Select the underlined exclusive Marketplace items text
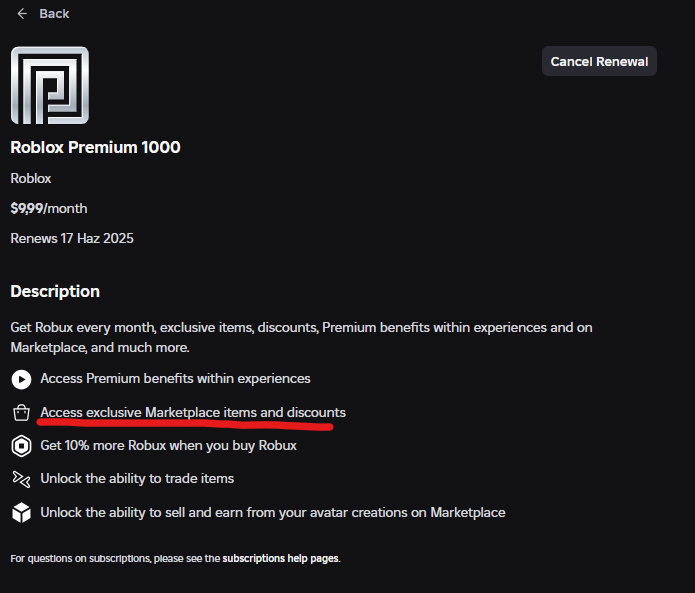695x593 pixels. coord(193,412)
